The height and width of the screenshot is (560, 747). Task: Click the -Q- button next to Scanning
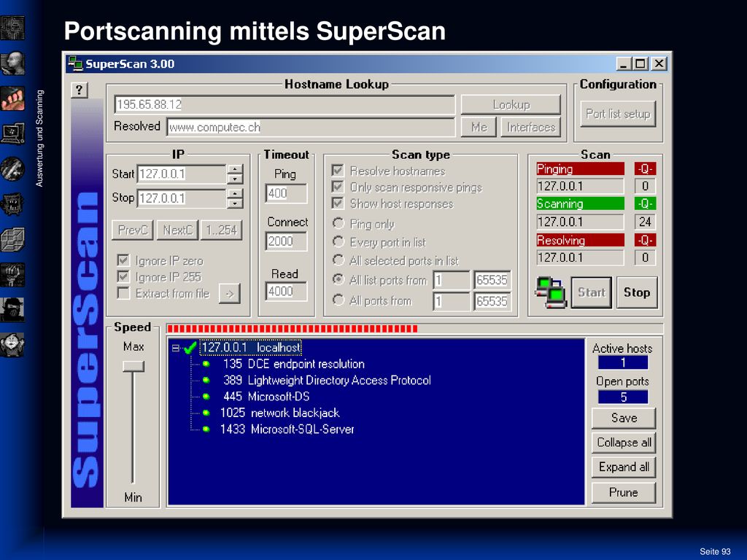point(645,204)
